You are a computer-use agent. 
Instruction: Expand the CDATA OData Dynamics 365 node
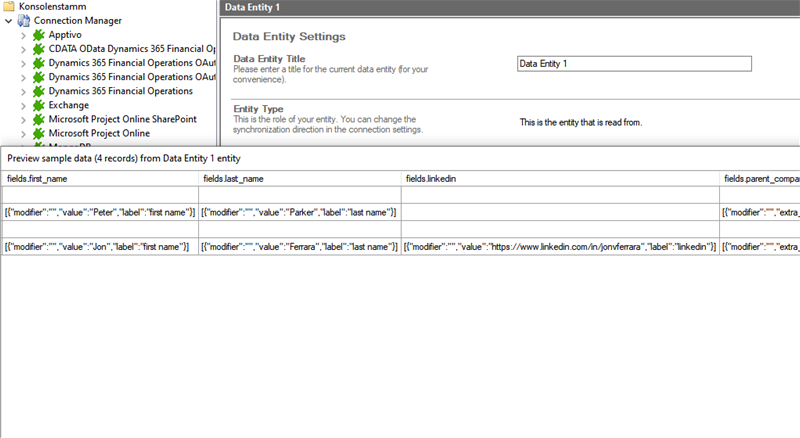[x=24, y=49]
